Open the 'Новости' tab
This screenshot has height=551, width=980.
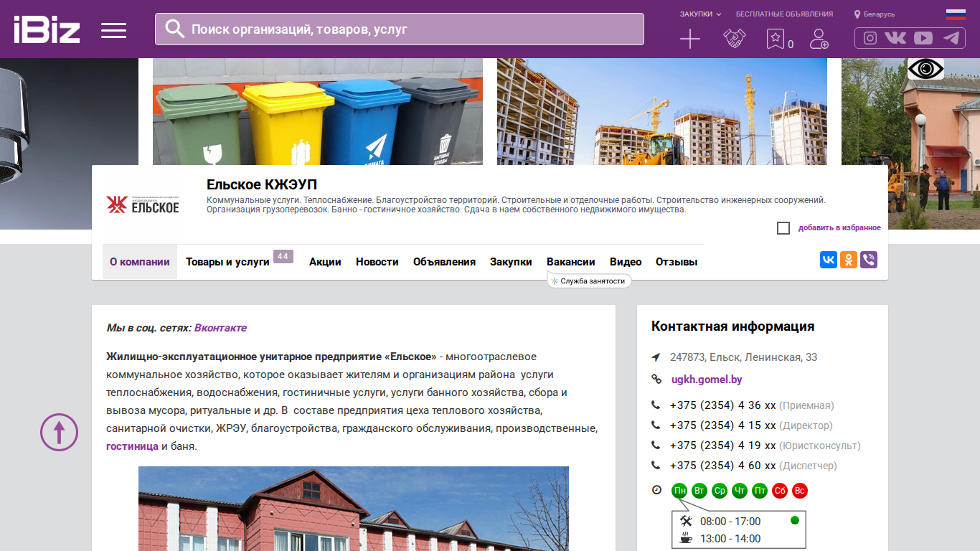(x=377, y=262)
